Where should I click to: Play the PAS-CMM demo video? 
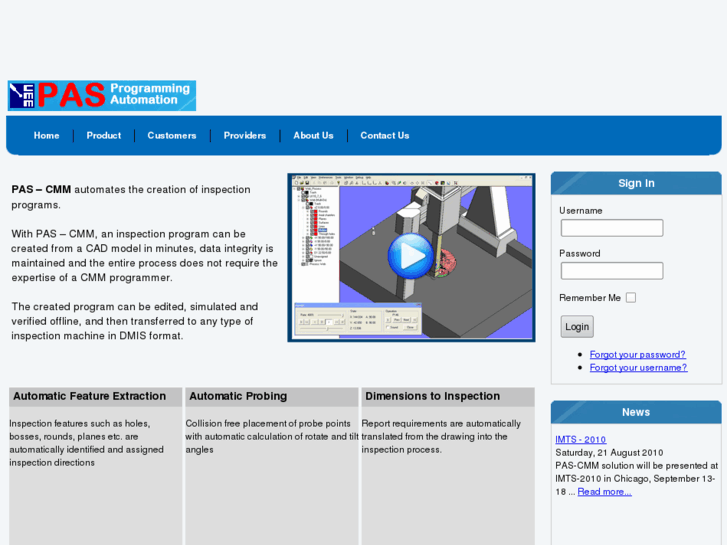411,256
